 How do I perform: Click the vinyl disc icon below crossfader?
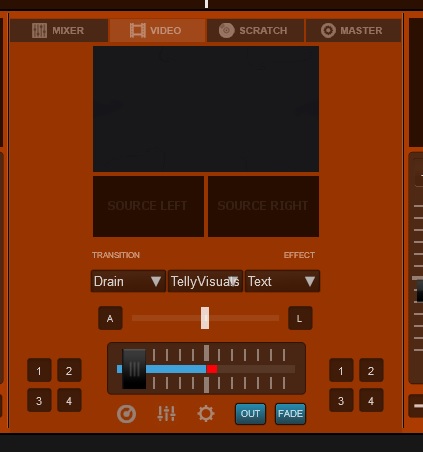[126, 414]
